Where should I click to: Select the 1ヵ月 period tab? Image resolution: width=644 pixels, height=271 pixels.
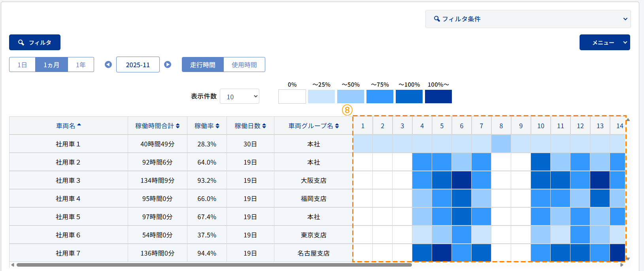(51, 65)
